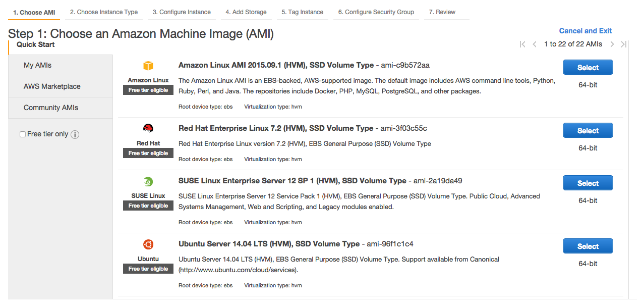This screenshot has width=644, height=306.
Task: Click the AMI ID ami-2a19da49
Action: [x=438, y=181]
